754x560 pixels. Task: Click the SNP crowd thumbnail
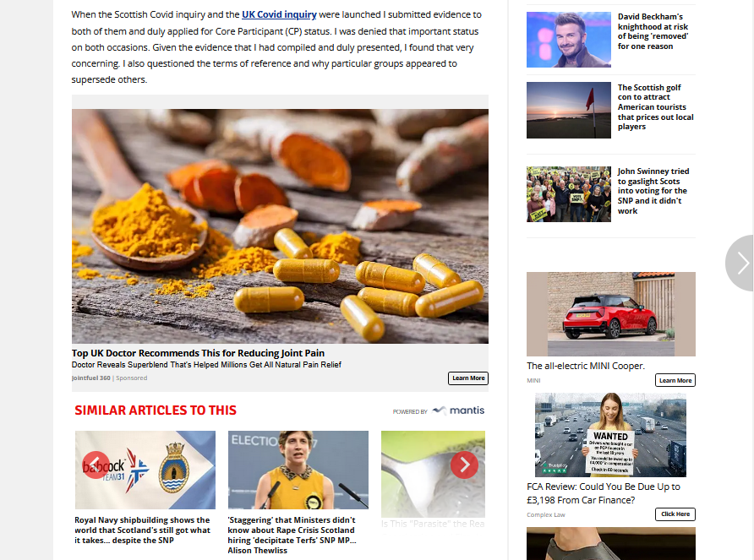coord(568,194)
